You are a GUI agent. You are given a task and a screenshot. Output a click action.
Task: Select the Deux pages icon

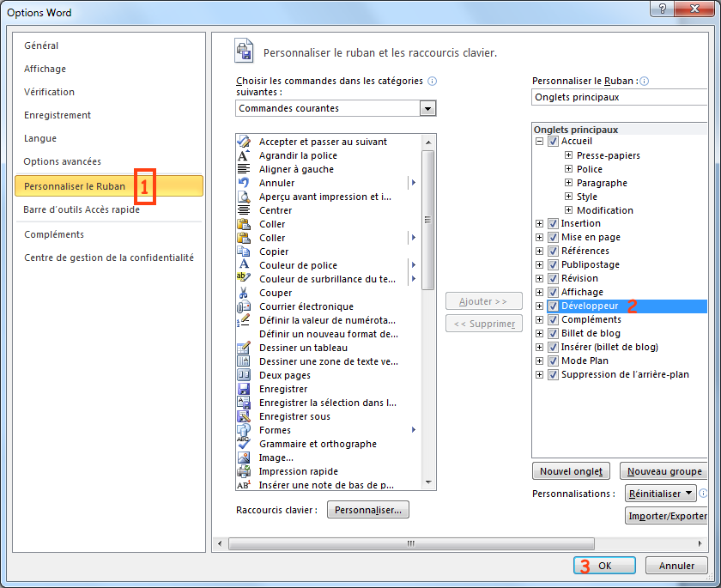click(244, 374)
